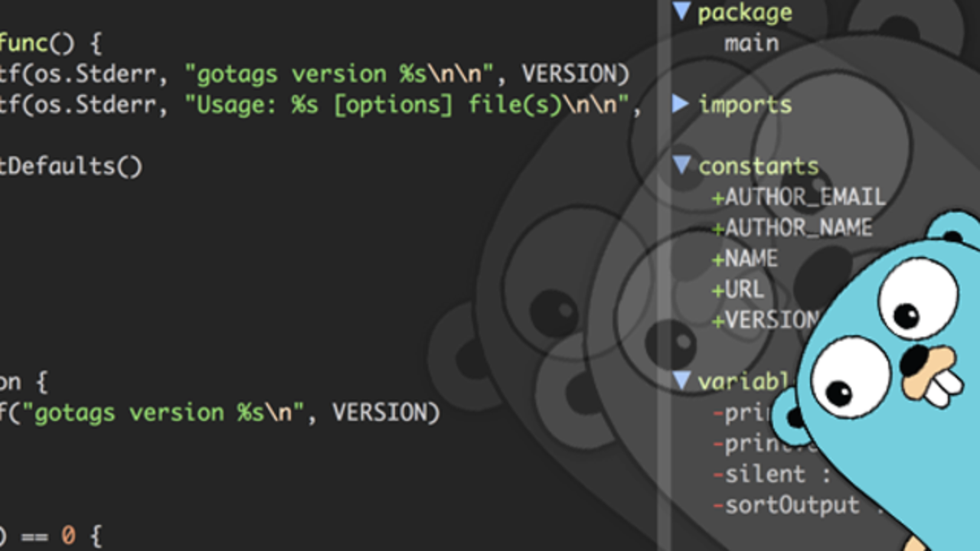The height and width of the screenshot is (551, 980).
Task: Select the sortOutput variable entry
Action: tap(792, 505)
